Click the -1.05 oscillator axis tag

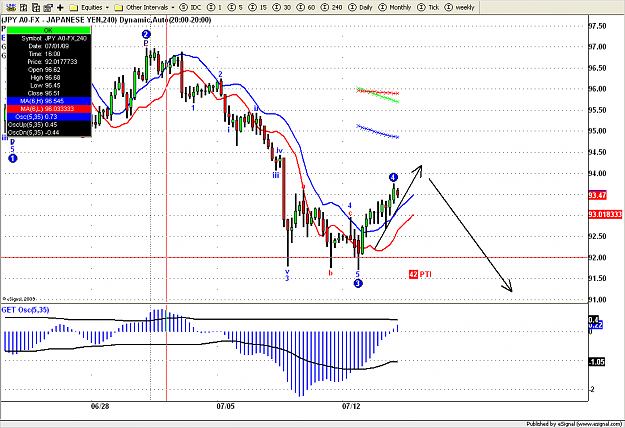(x=597, y=362)
